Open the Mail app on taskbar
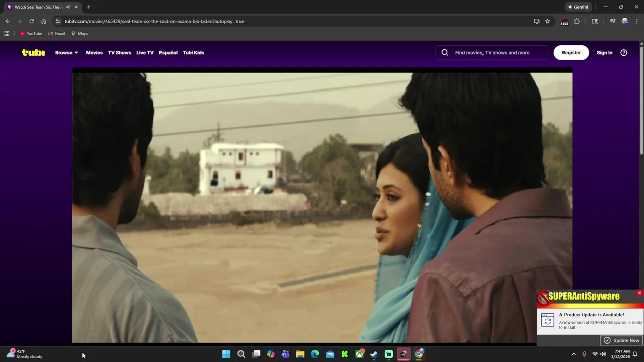 coord(330,354)
